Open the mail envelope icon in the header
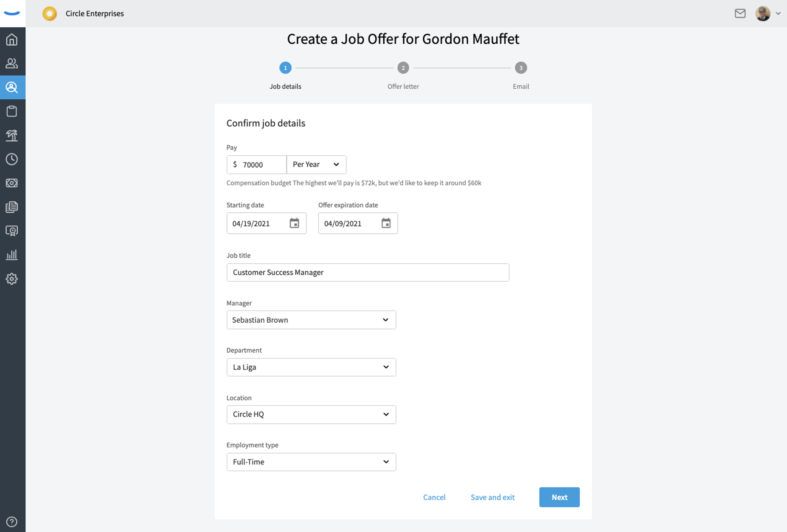The height and width of the screenshot is (532, 787). pyautogui.click(x=740, y=14)
